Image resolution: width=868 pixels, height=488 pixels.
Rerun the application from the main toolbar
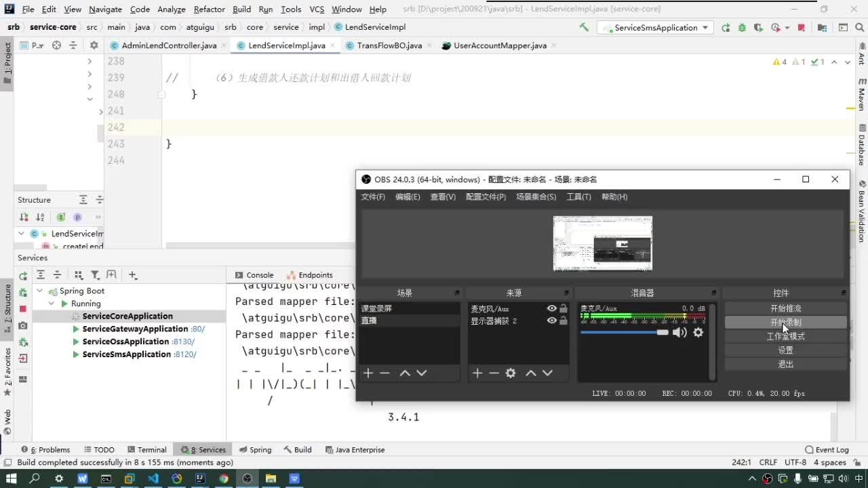(726, 28)
